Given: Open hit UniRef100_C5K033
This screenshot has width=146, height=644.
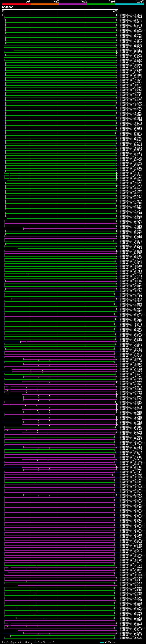Looking at the screenshot, I should 131,638.
